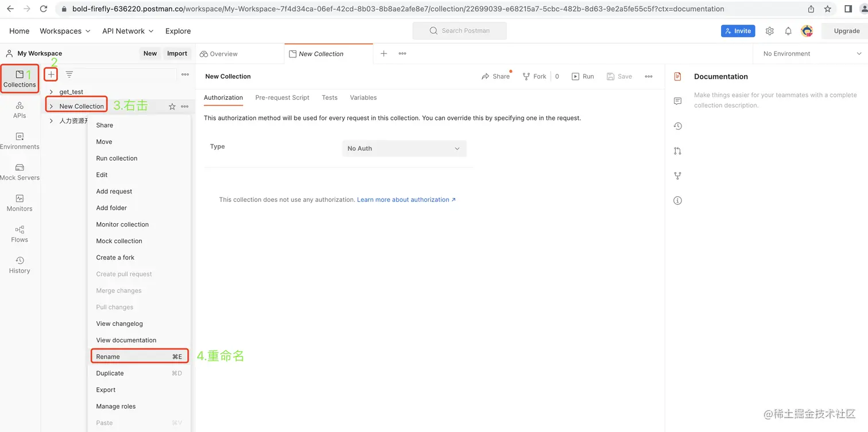
Task: Open the Monitors sidebar panel
Action: [x=20, y=203]
